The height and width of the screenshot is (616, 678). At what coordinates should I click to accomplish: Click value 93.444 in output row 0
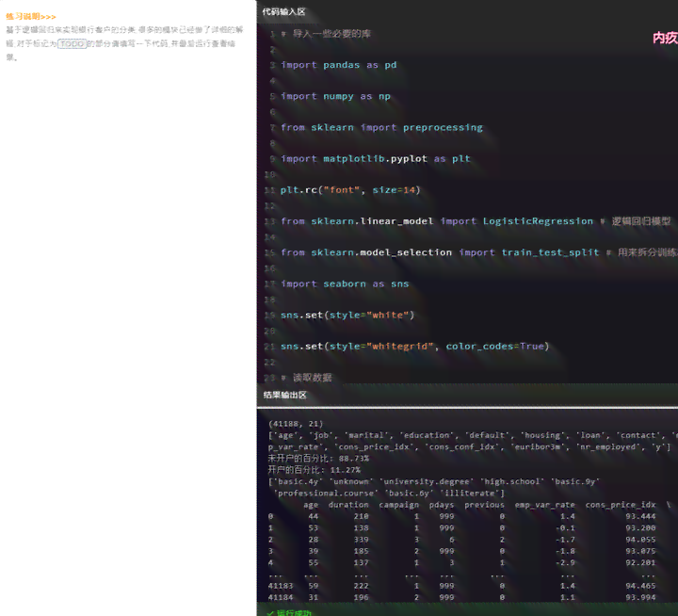click(640, 516)
